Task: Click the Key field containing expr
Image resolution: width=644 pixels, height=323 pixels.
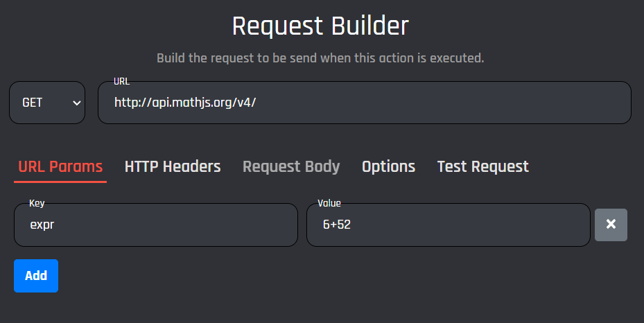Action: coord(156,225)
